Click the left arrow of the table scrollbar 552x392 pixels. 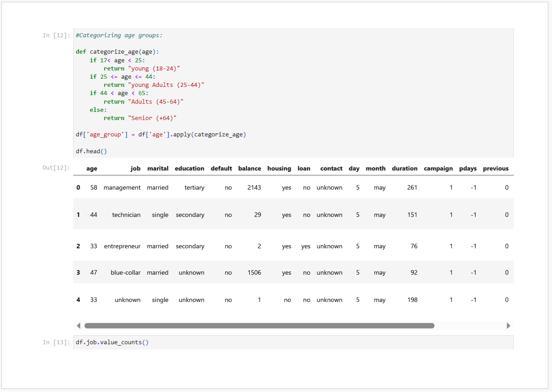[x=78, y=326]
